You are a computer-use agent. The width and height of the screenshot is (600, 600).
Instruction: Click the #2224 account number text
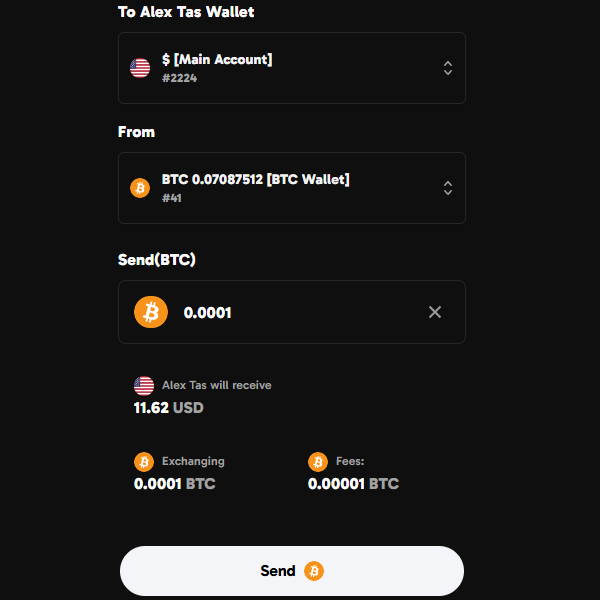179,78
